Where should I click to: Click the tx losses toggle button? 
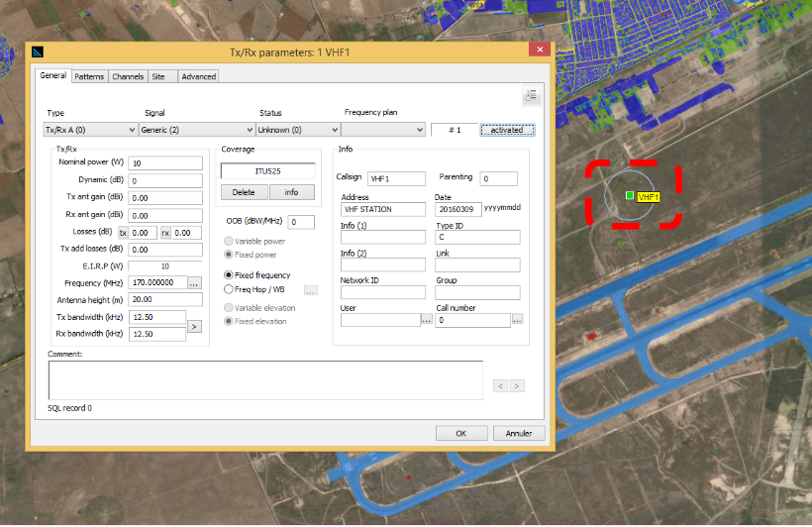[124, 233]
